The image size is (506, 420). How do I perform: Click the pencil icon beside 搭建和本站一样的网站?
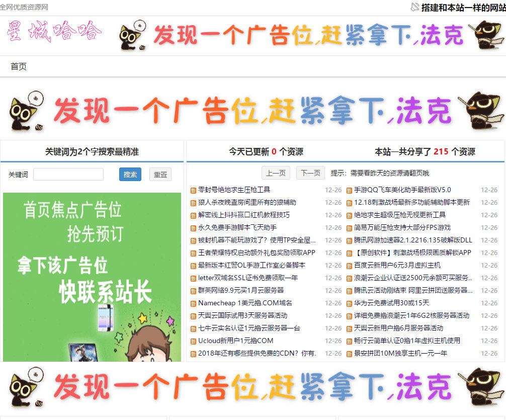click(x=415, y=7)
